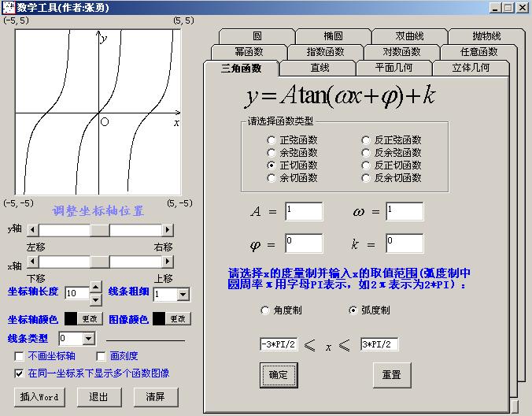
Task: Decrease 坐标轴长度 with down spinner arrow
Action: 96,299
